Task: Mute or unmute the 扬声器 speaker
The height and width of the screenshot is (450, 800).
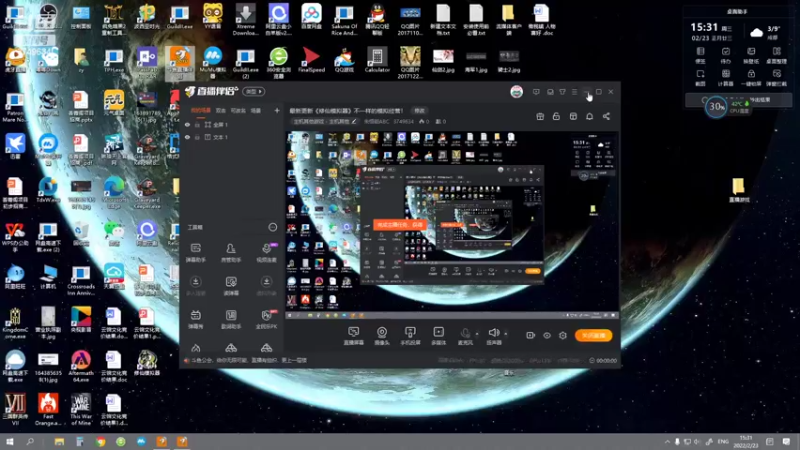Action: (493, 336)
